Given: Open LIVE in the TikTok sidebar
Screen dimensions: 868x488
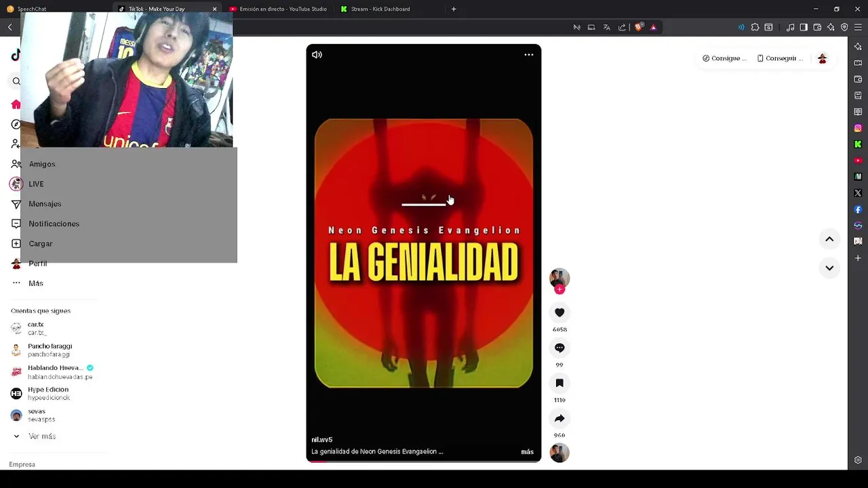Looking at the screenshot, I should coord(36,184).
